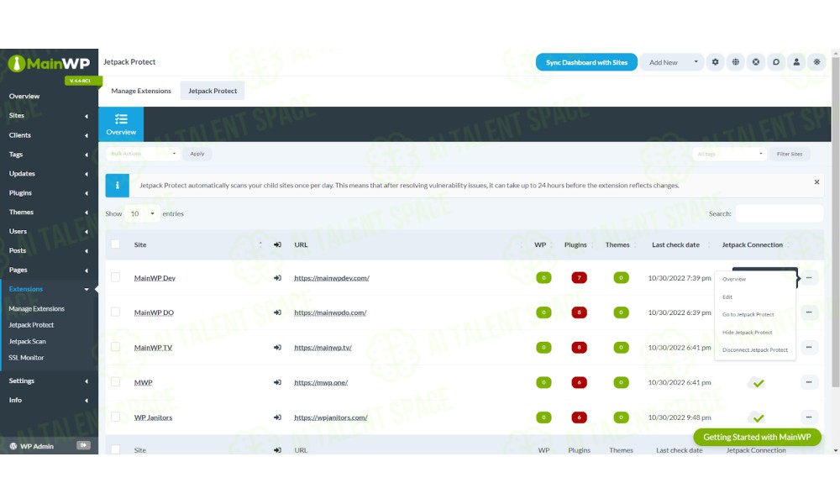Image resolution: width=840 pixels, height=504 pixels.
Task: Open the lifebuoy help icon
Action: (756, 62)
